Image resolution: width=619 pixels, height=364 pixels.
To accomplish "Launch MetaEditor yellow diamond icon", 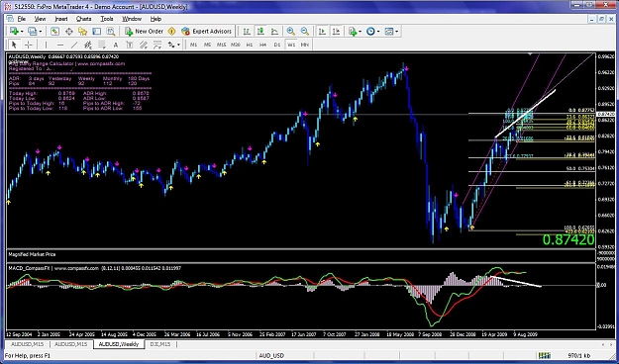I will 171,31.
